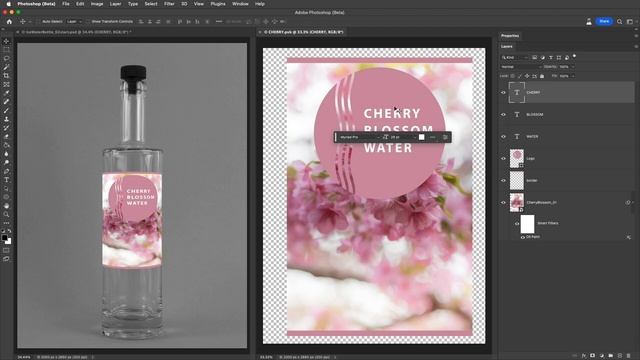640x360 pixels.
Task: Toggle the Auto-Select checkbox
Action: click(x=38, y=22)
